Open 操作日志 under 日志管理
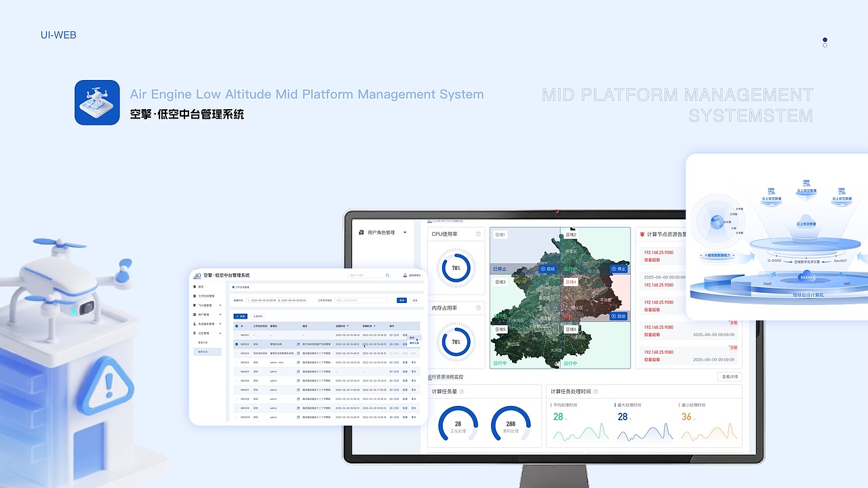The width and height of the screenshot is (868, 488). (x=207, y=352)
